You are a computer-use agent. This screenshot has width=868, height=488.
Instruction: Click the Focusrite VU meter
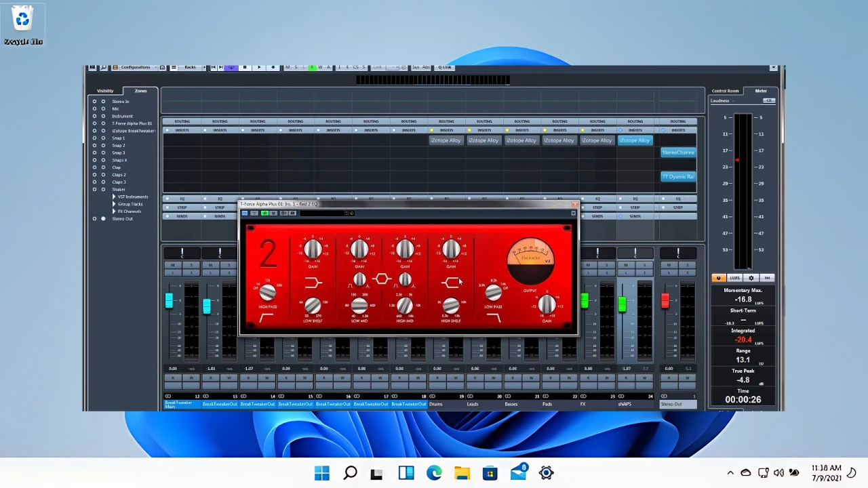(x=531, y=261)
